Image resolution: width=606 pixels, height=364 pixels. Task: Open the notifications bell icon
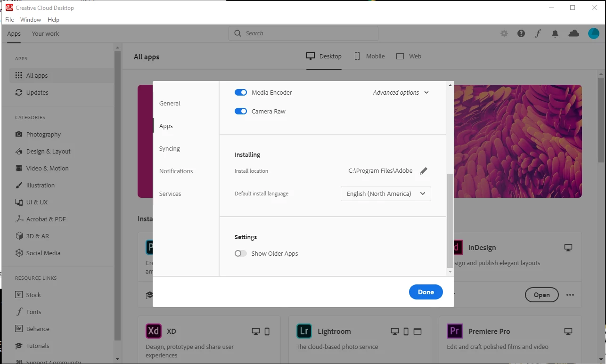[555, 33]
